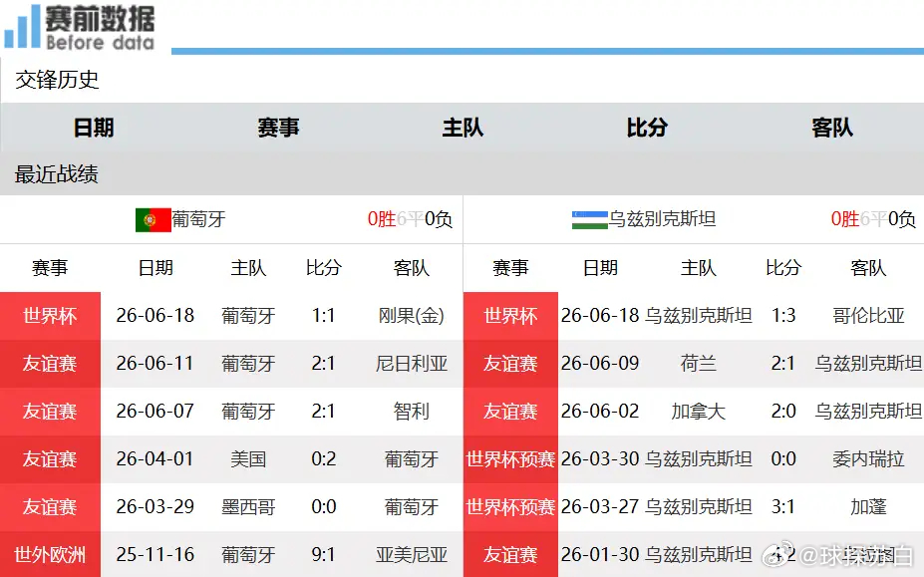Click the 世外欧洲 competition tag
The height and width of the screenshot is (577, 924).
coord(50,555)
